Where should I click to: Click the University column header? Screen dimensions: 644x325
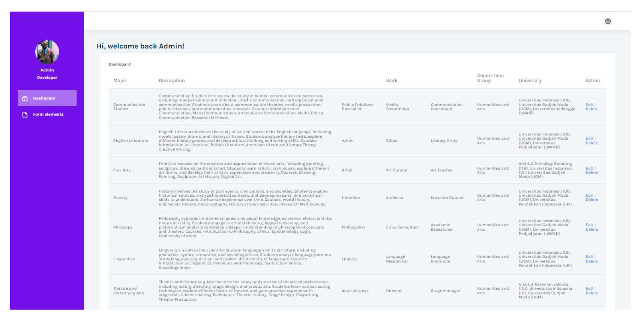530,81
